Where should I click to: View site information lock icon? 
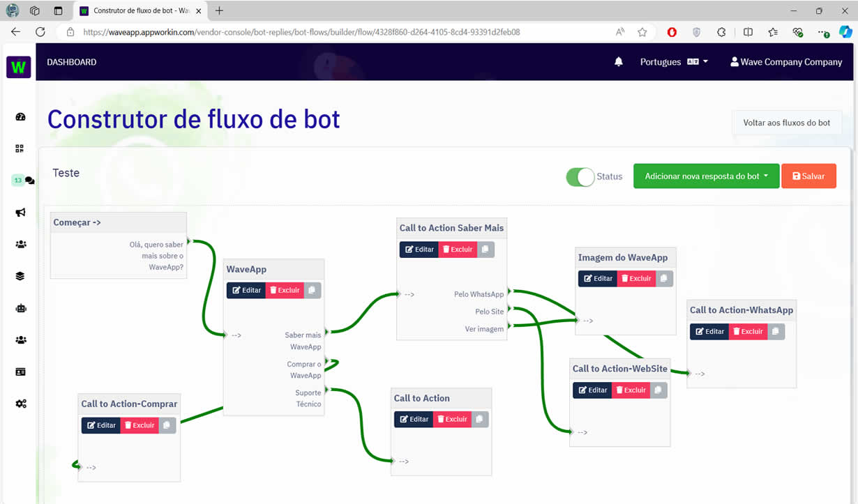(70, 32)
